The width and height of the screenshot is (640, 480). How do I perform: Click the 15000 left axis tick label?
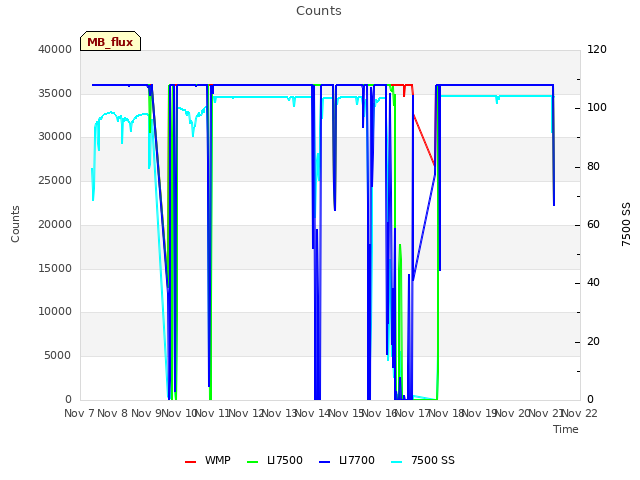(55, 268)
